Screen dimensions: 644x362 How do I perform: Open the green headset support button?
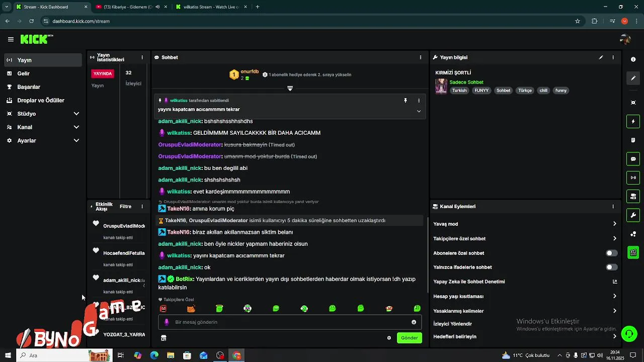coord(628,333)
